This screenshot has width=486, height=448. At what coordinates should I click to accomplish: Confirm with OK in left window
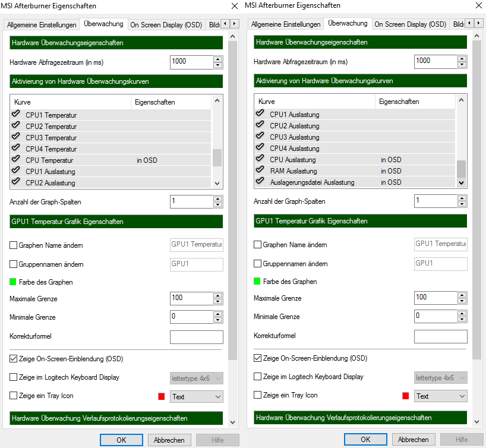tap(121, 440)
